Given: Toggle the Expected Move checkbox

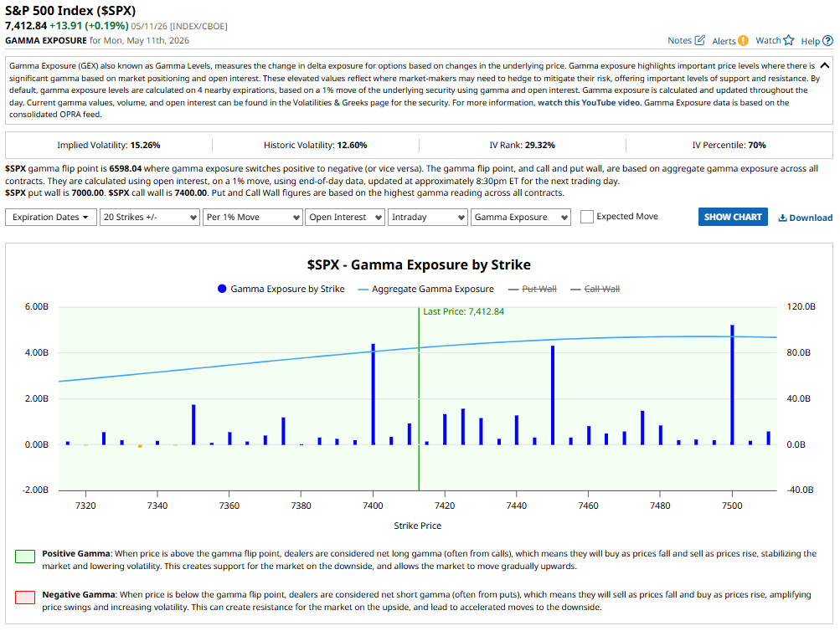Looking at the screenshot, I should [587, 217].
